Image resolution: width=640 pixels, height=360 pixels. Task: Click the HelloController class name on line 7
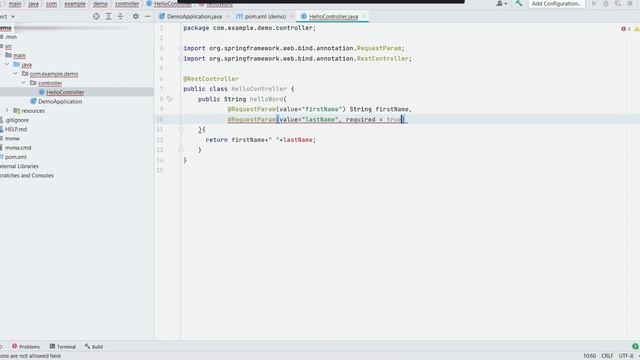259,89
